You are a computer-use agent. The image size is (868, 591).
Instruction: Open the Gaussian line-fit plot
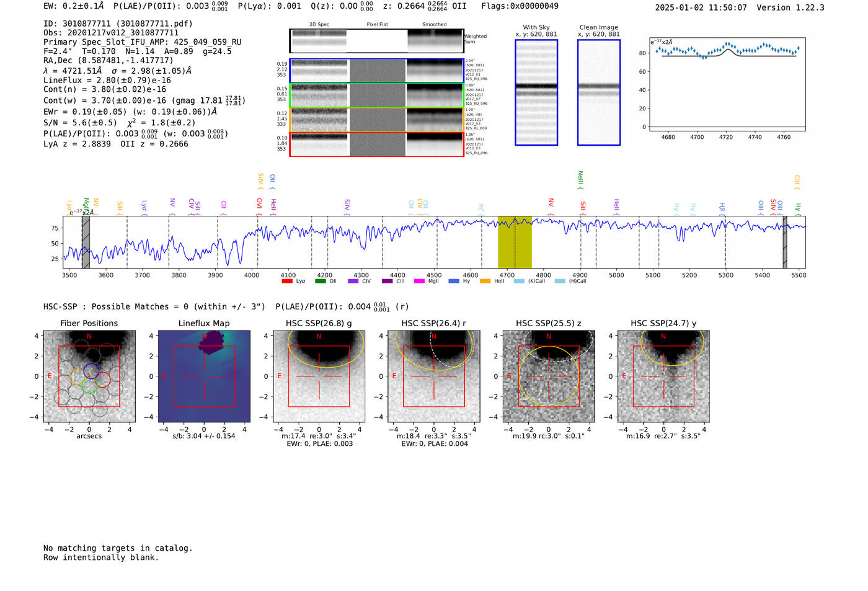pyautogui.click(x=727, y=84)
